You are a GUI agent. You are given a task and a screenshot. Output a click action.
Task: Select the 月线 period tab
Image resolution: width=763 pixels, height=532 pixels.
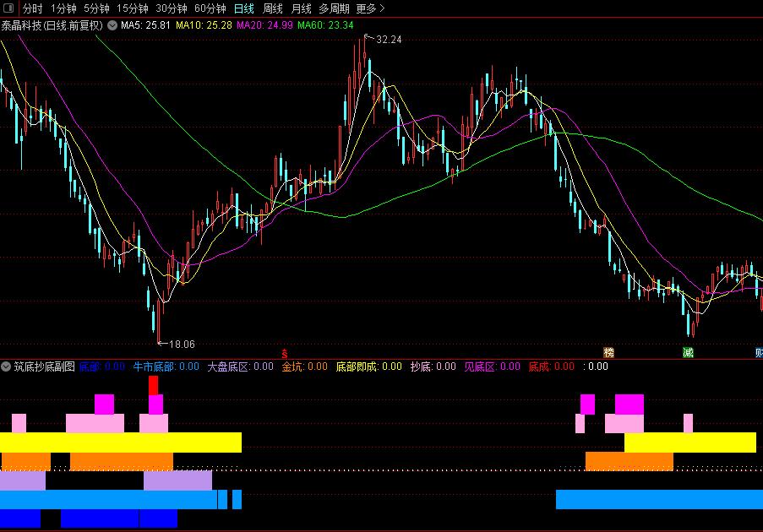pyautogui.click(x=301, y=8)
